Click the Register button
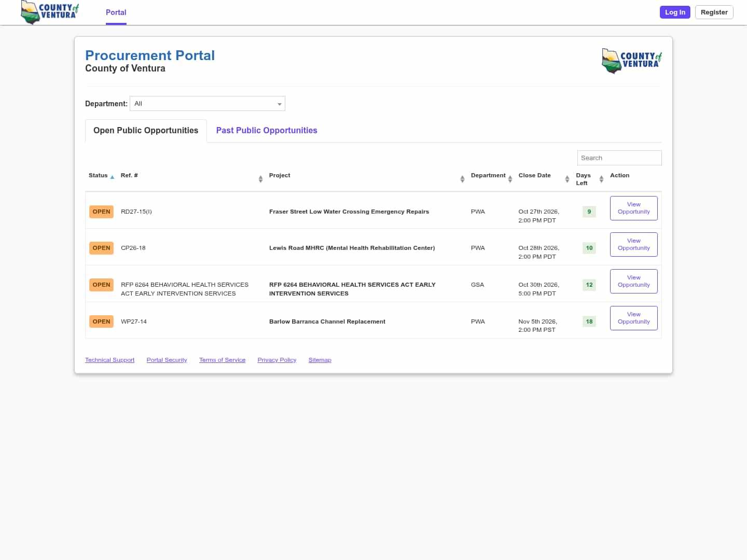The height and width of the screenshot is (560, 747). (x=714, y=12)
